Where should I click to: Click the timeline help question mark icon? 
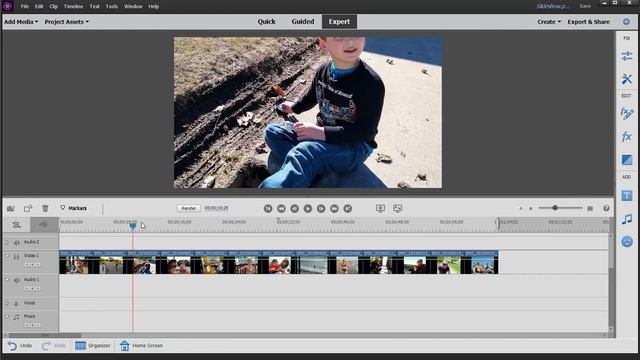tap(606, 208)
